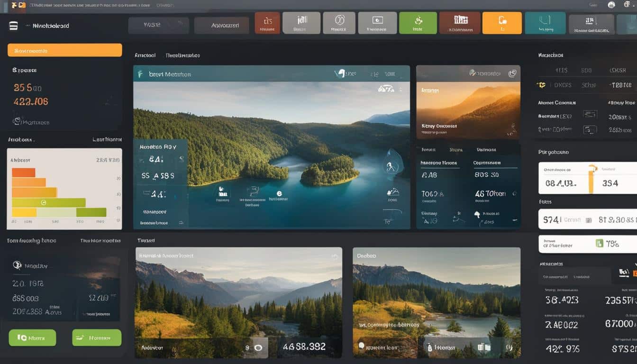Screen dimensions: 637x364
Task: Open the hamburger menu icon top left
Action: [x=13, y=26]
